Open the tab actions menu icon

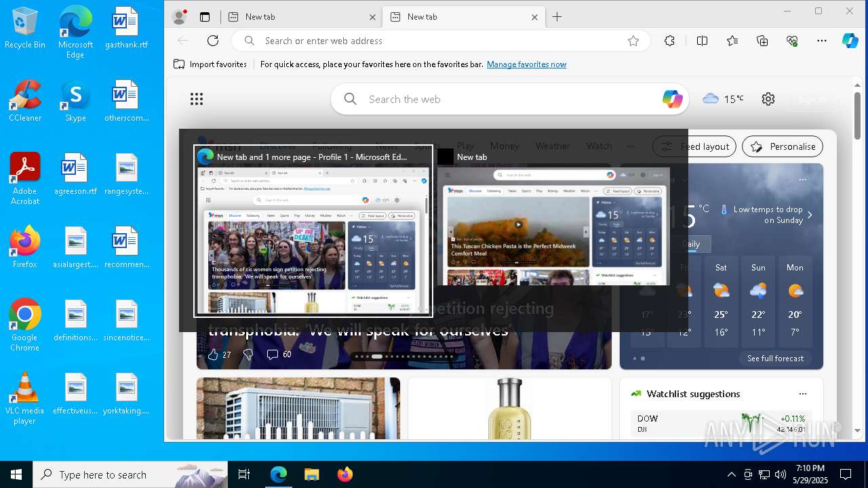tap(205, 17)
